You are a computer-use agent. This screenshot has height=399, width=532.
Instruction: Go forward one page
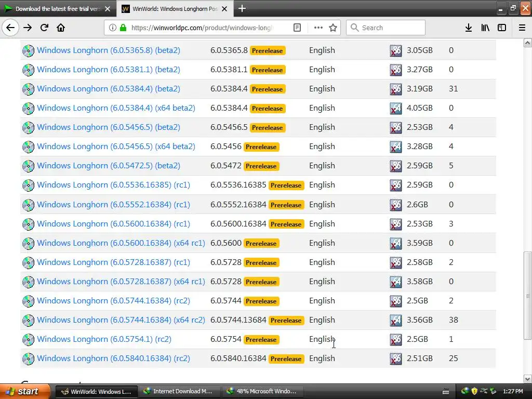(x=28, y=28)
